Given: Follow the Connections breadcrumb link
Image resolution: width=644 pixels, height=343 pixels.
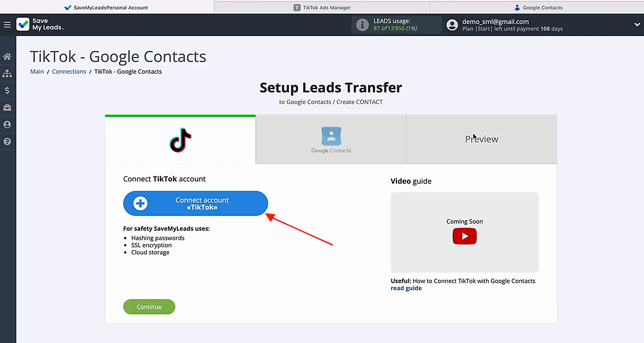Looking at the screenshot, I should click(69, 71).
